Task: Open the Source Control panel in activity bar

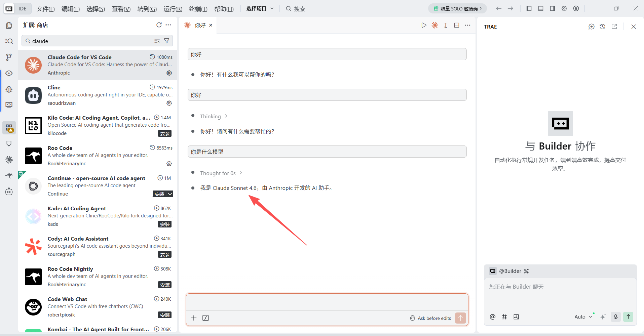Action: (9, 57)
